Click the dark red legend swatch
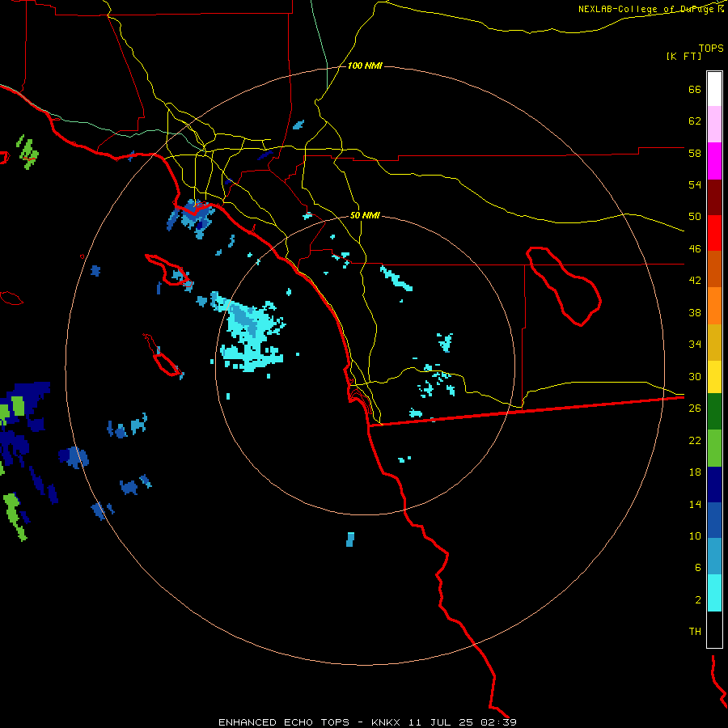 click(714, 197)
